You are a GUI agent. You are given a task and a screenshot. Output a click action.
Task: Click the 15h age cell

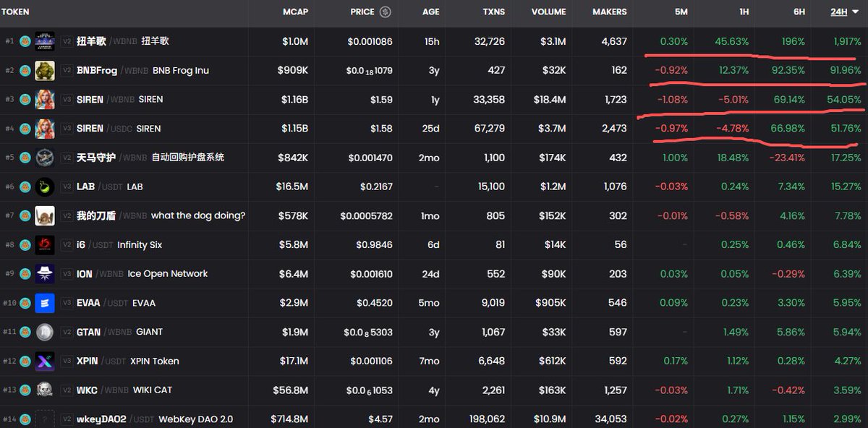coord(432,41)
